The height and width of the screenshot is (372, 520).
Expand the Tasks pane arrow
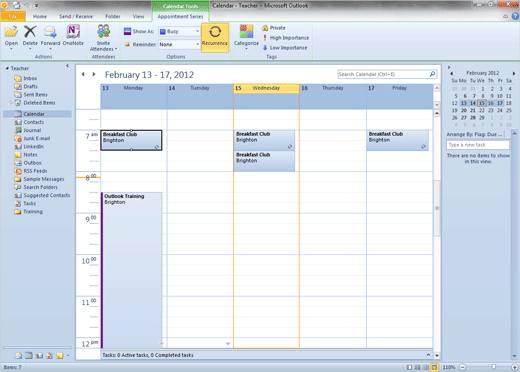428,355
